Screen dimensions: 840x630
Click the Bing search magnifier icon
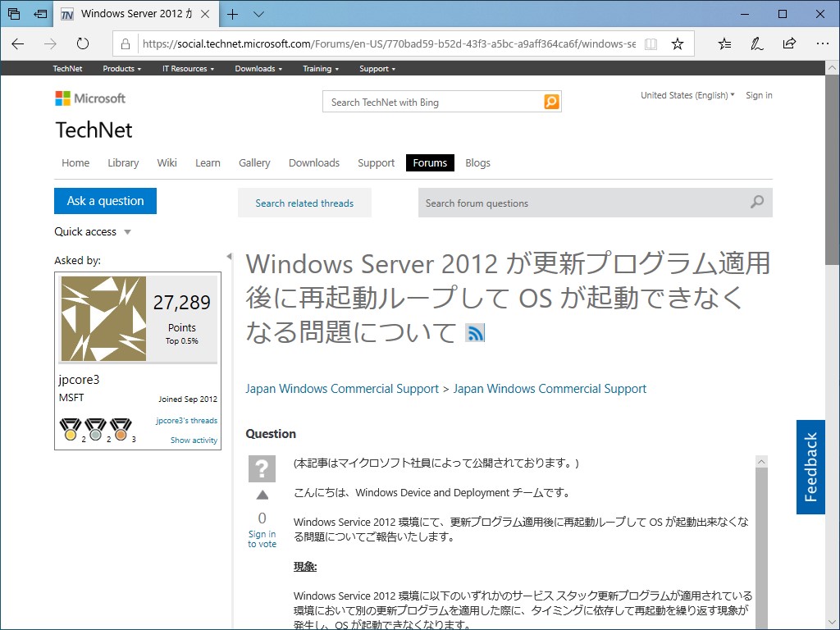point(551,102)
